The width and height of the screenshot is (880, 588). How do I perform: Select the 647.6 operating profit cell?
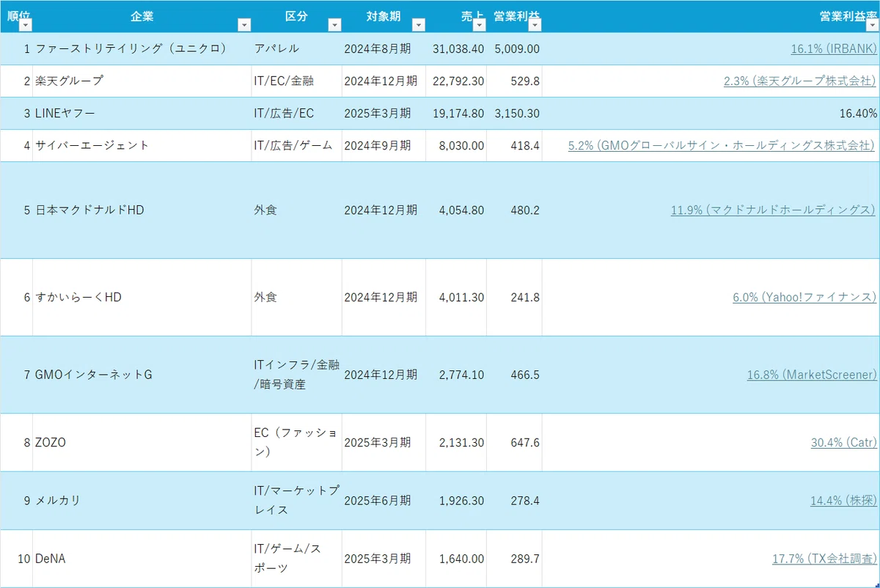click(514, 443)
